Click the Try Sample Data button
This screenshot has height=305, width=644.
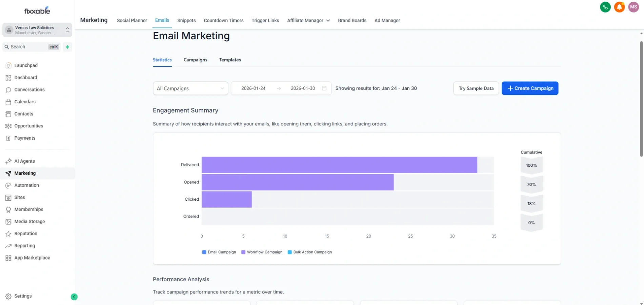(476, 88)
